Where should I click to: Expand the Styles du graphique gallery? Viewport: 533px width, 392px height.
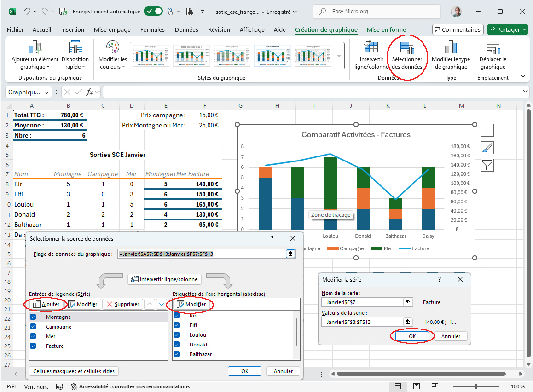click(x=339, y=56)
